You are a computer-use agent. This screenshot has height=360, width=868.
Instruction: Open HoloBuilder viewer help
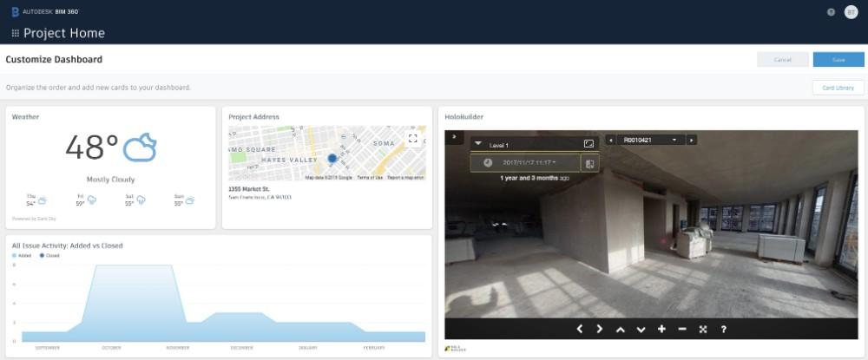click(724, 329)
